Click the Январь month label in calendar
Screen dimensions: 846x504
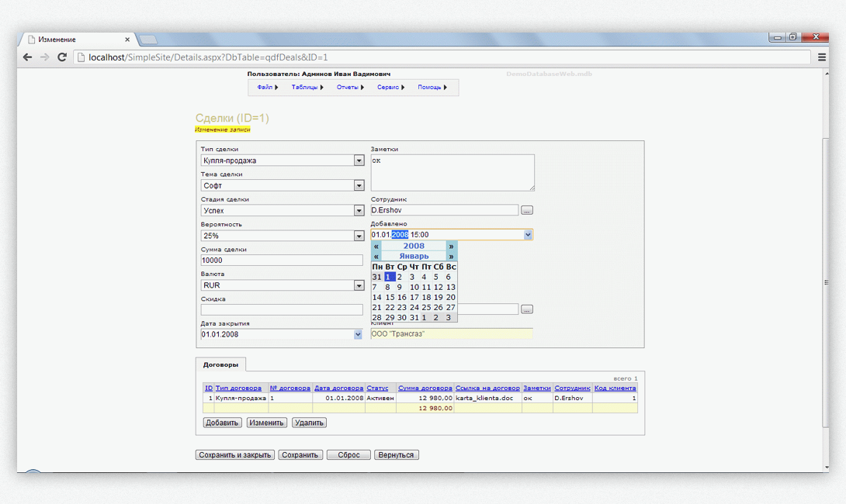(414, 257)
